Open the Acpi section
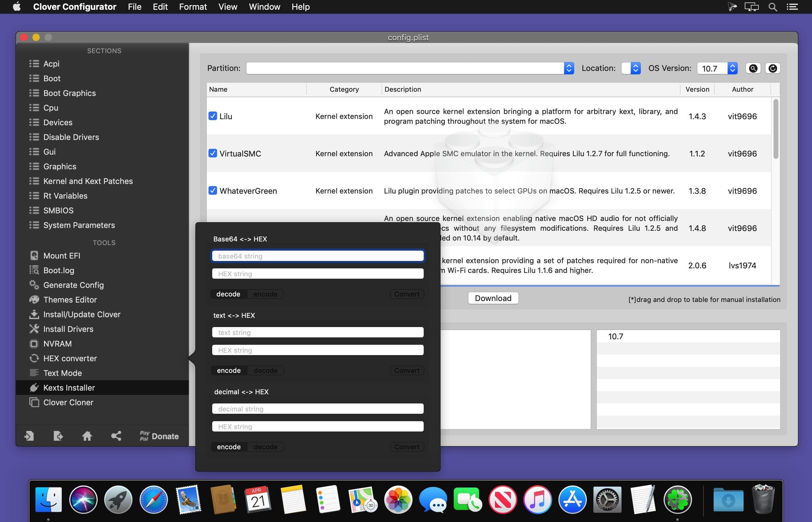 (51, 64)
